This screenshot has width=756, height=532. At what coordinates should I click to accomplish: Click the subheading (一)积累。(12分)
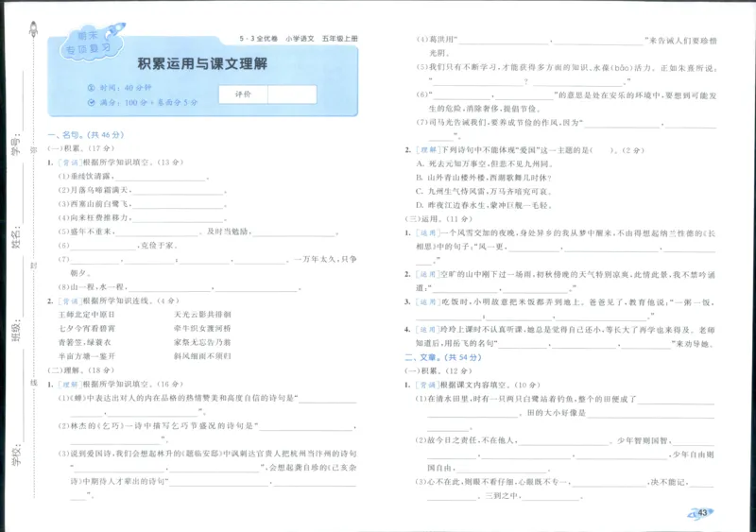coord(438,371)
